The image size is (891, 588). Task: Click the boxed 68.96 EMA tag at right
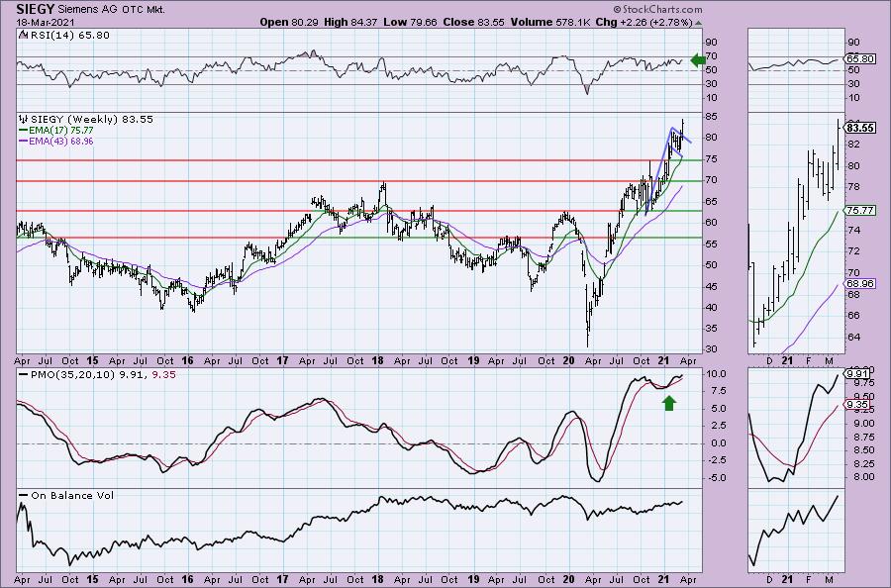point(859,283)
